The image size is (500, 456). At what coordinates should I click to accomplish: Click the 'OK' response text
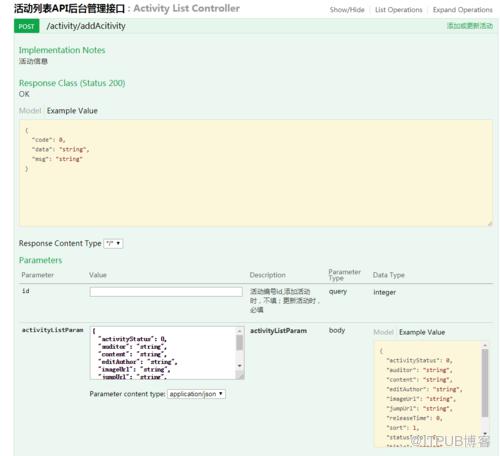24,94
